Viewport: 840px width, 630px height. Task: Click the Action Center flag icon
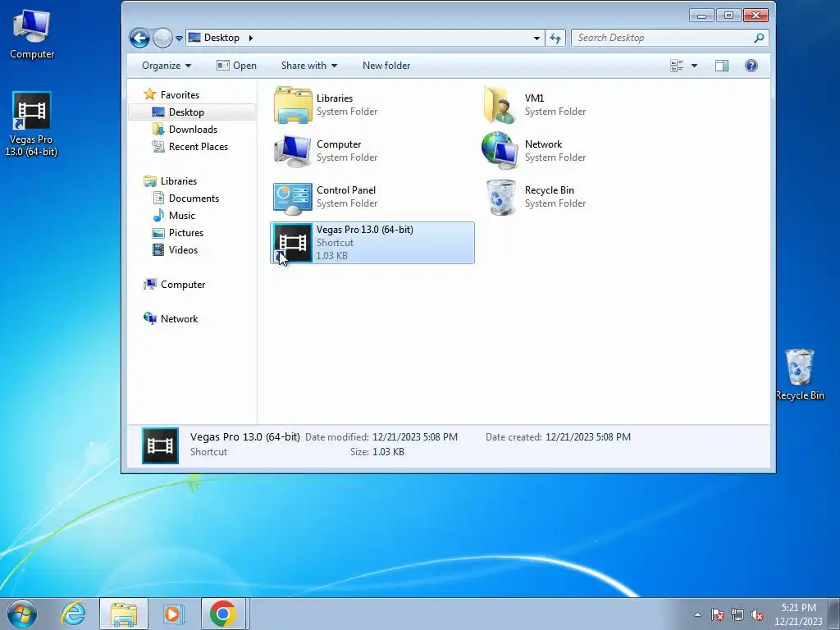[718, 614]
